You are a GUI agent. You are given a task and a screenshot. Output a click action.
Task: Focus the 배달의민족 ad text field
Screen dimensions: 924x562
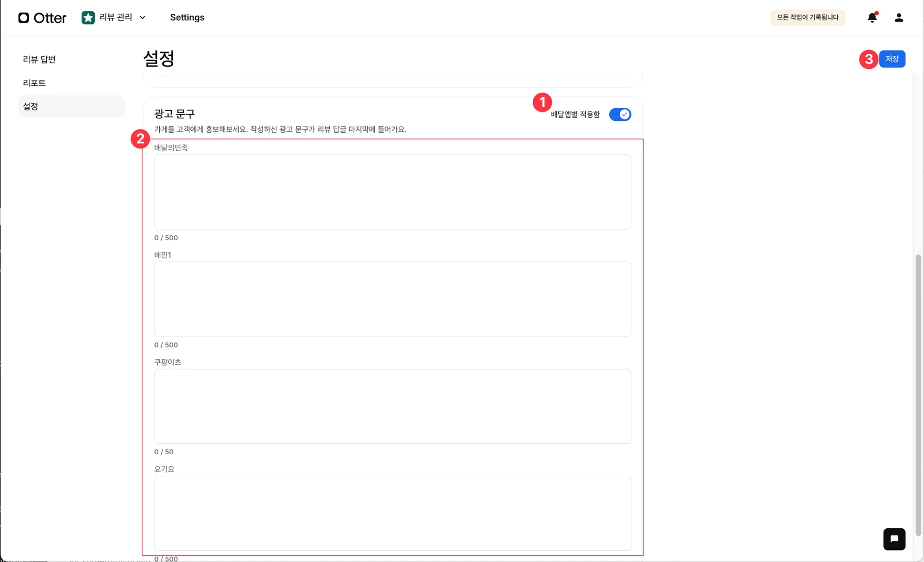[x=392, y=192]
